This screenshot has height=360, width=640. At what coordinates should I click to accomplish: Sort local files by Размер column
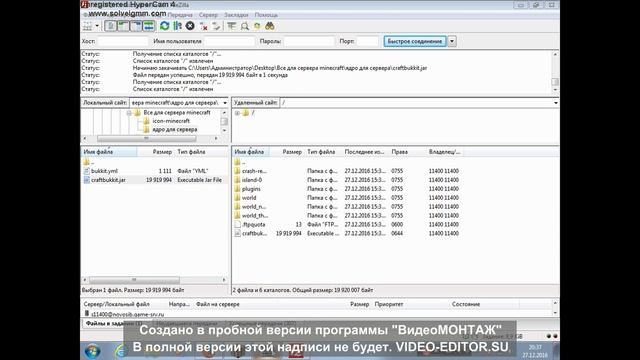coord(156,152)
